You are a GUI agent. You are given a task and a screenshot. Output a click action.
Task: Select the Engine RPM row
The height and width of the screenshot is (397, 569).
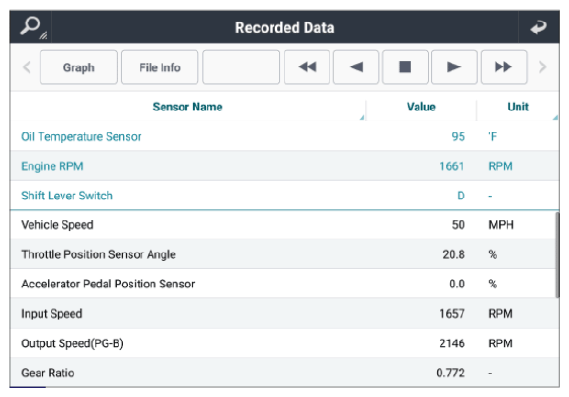284,166
